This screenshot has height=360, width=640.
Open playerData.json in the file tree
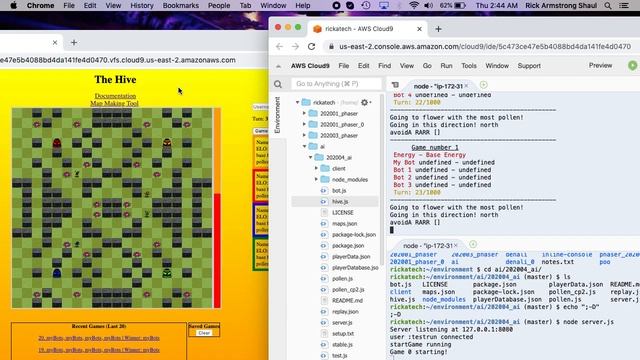point(351,257)
